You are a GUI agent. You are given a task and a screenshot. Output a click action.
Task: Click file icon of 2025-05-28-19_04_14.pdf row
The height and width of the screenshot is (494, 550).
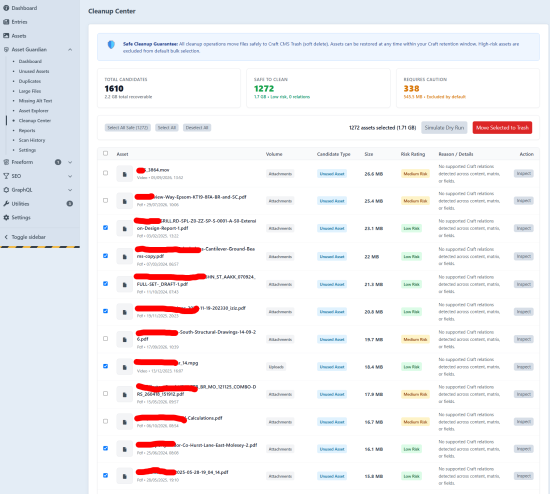[x=125, y=476]
